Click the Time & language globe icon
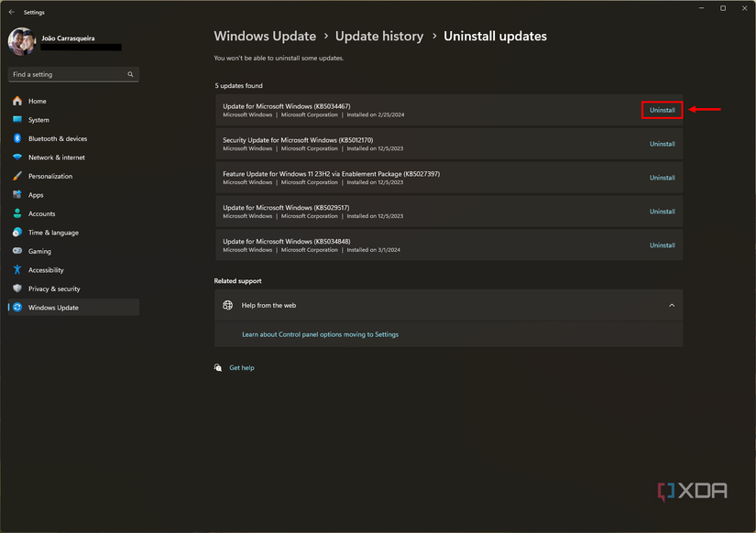756x533 pixels. (x=17, y=233)
